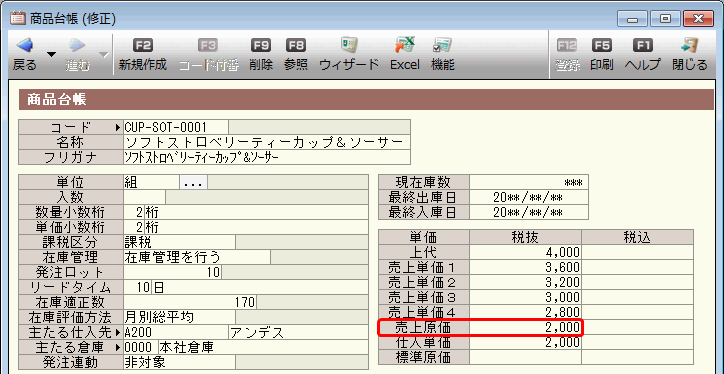Image resolution: width=724 pixels, height=374 pixels.
Task: Edit 売上単価3 value 3,000
Action: [x=525, y=297]
